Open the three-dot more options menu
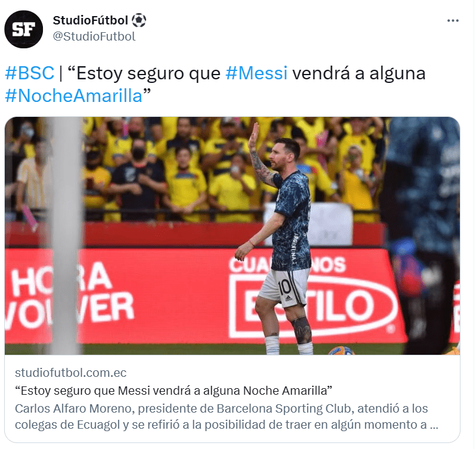This screenshot has height=449, width=476. (453, 21)
